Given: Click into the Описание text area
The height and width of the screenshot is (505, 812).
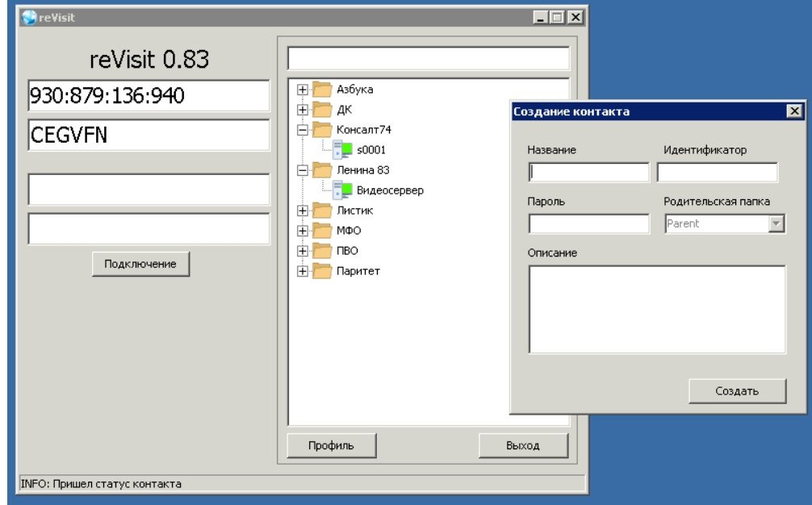Looking at the screenshot, I should coord(656,309).
